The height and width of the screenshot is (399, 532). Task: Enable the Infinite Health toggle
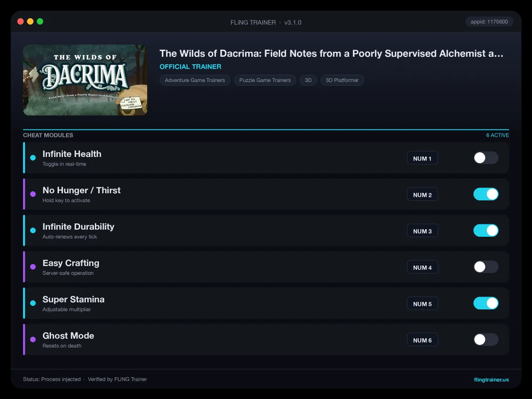coord(486,158)
